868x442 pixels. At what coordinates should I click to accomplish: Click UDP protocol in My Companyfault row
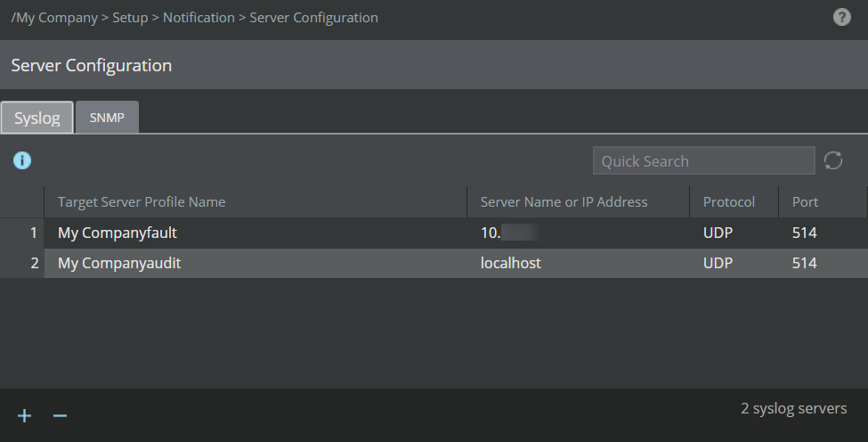718,233
